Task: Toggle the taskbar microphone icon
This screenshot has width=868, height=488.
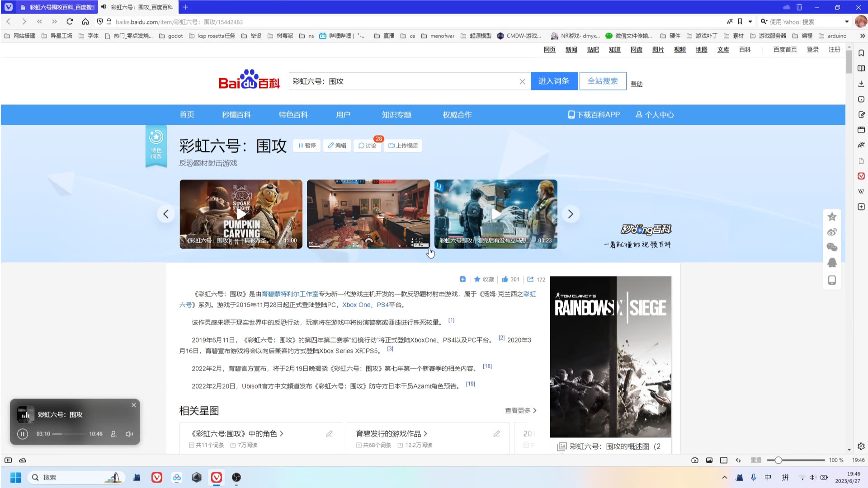Action: click(754, 477)
